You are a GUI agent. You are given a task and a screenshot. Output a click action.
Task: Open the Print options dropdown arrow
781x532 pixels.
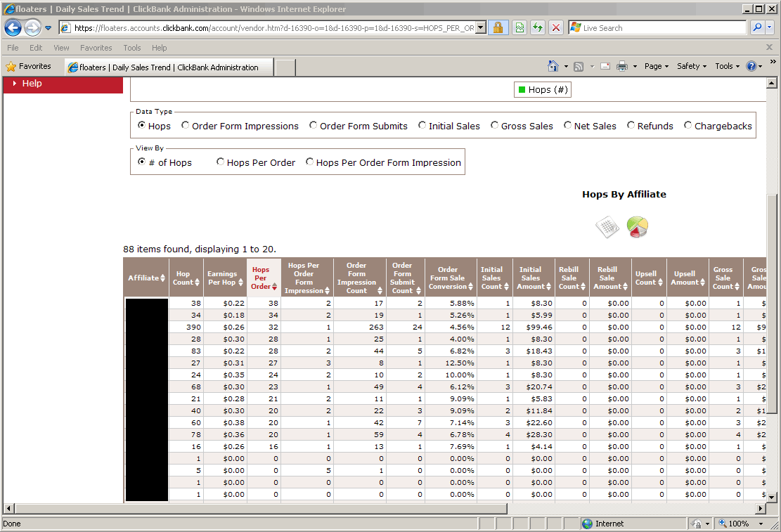click(635, 66)
